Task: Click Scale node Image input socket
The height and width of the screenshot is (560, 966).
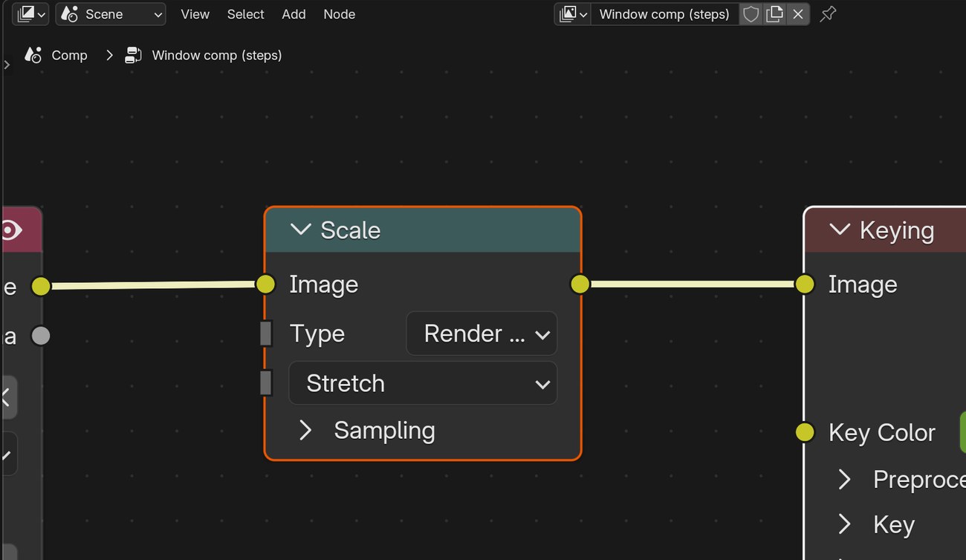Action: 265,284
